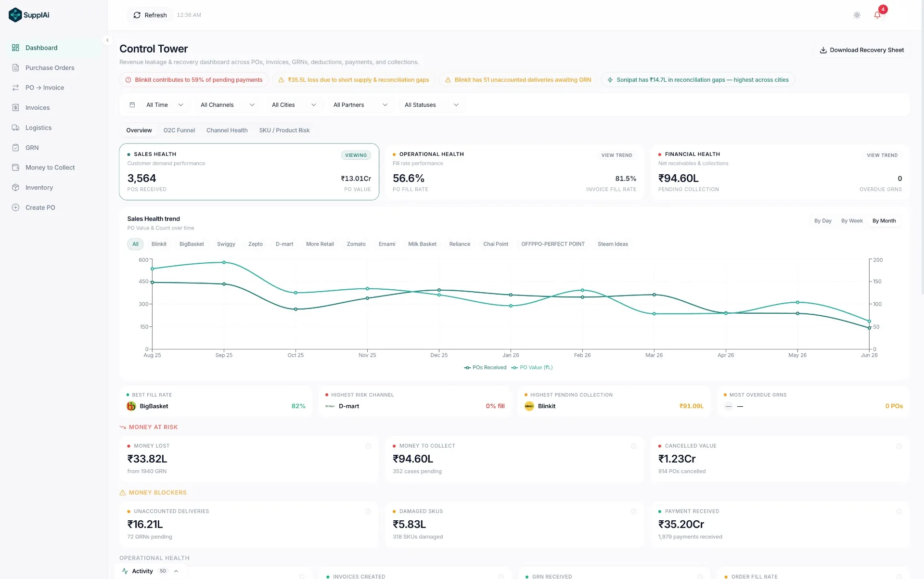Click info icon on Unaccounted Deliveries card

(x=368, y=512)
